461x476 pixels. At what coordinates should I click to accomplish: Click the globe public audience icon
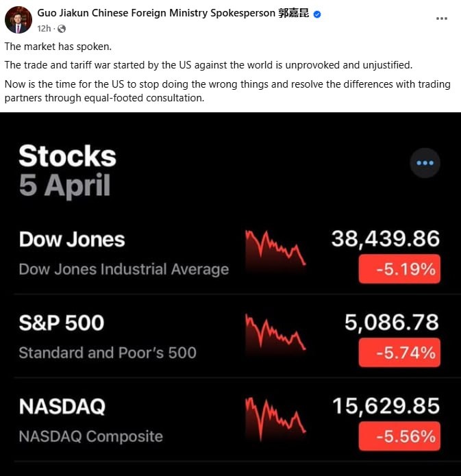[62, 29]
